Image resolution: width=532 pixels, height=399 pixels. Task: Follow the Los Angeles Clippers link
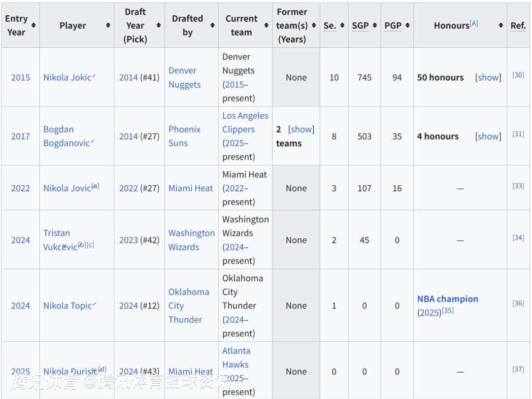[245, 123]
